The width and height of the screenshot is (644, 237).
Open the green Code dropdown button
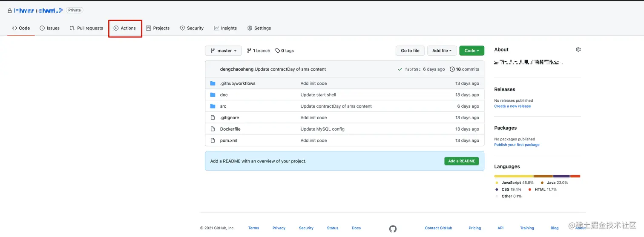coord(471,51)
